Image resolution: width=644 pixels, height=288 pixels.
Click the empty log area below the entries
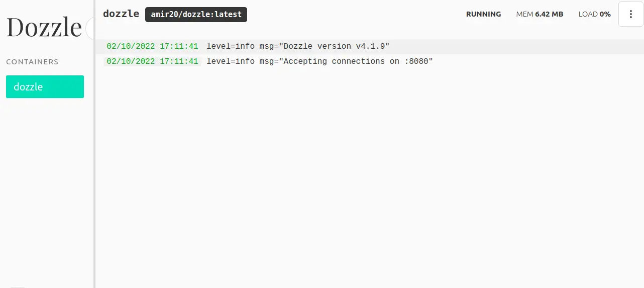tap(369, 176)
